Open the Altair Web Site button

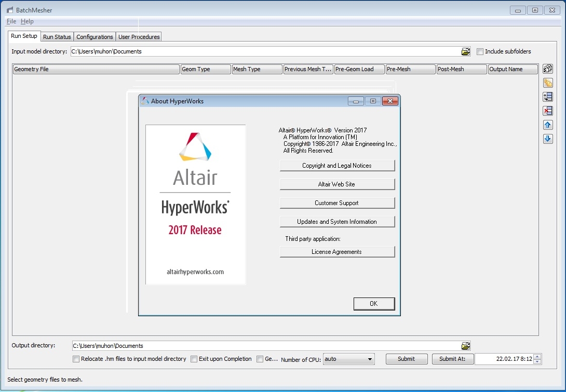tap(337, 184)
